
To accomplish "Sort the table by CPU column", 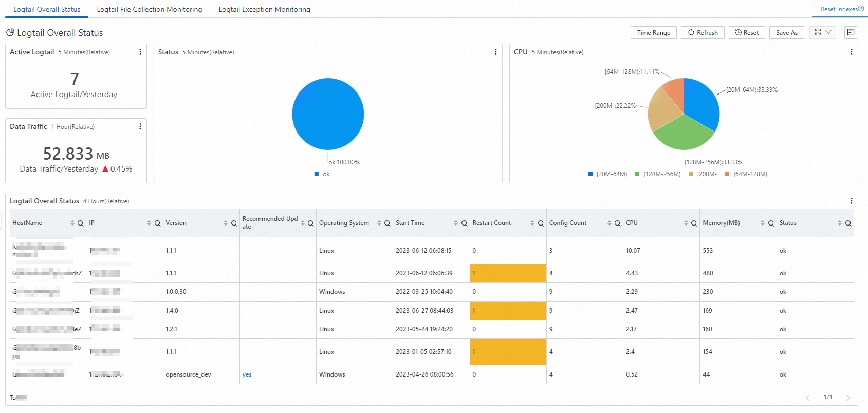I will pyautogui.click(x=686, y=223).
